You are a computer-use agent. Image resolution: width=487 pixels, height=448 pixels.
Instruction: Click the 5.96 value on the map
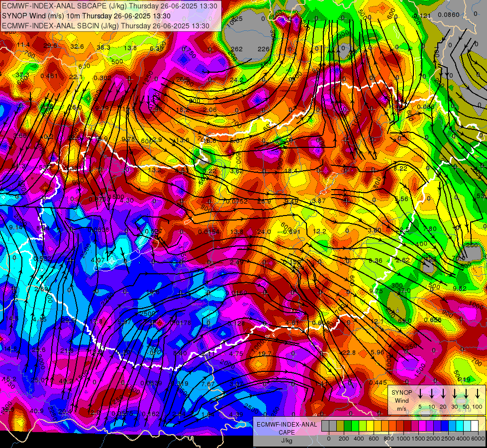(x=378, y=352)
